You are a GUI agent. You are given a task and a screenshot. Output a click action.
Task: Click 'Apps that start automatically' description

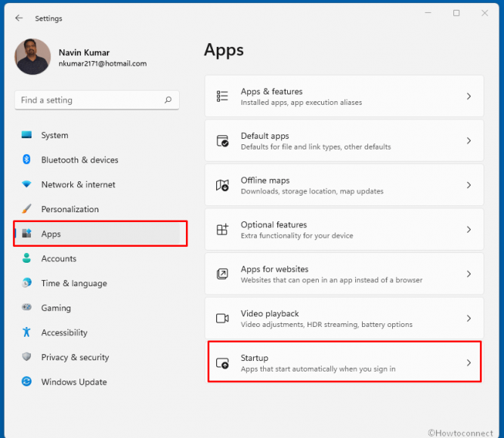[x=318, y=369]
